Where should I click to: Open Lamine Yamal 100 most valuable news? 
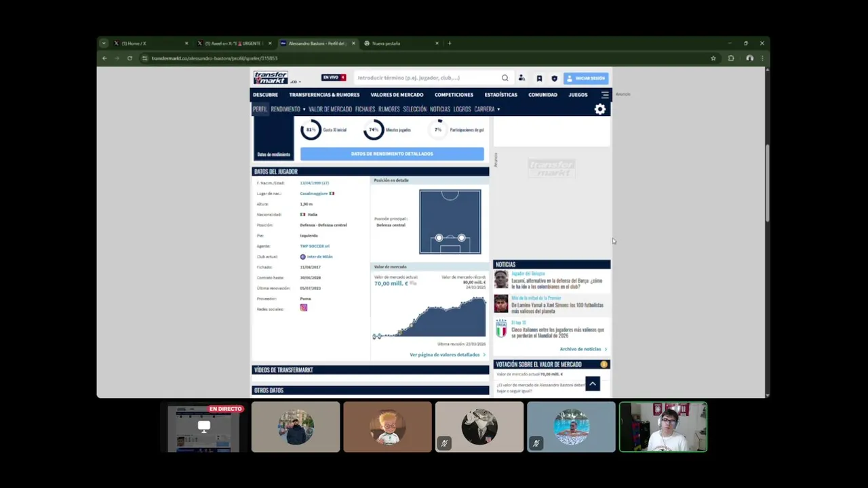tap(557, 308)
